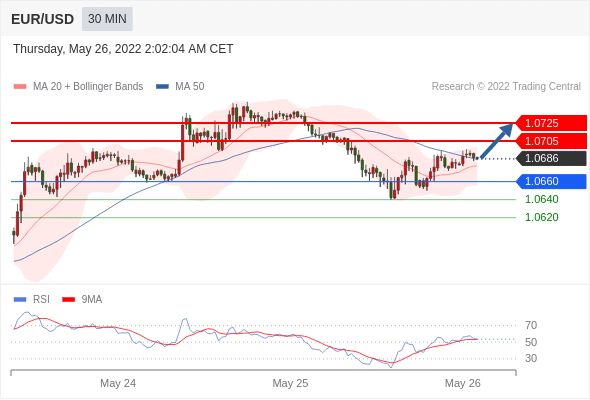Select the 1.0725 resistance price tag

(551, 123)
